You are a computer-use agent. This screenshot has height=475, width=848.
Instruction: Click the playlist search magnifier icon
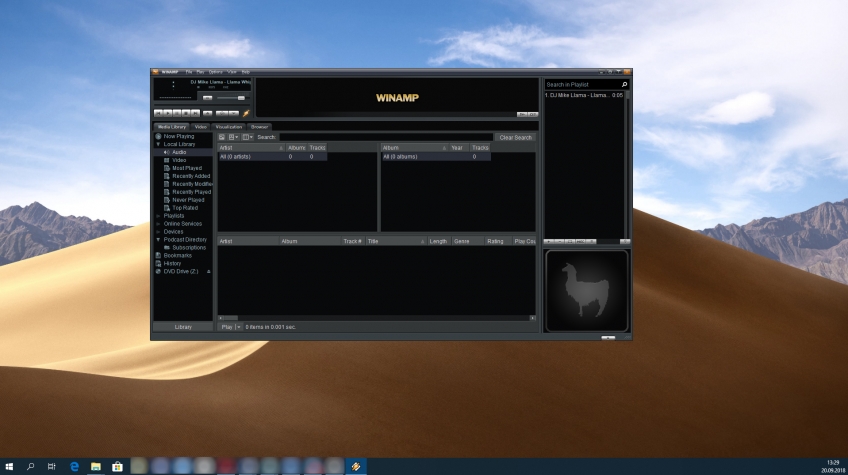click(x=624, y=84)
